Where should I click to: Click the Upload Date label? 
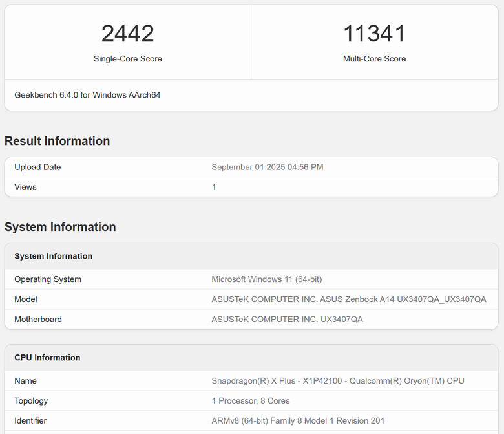pos(37,167)
